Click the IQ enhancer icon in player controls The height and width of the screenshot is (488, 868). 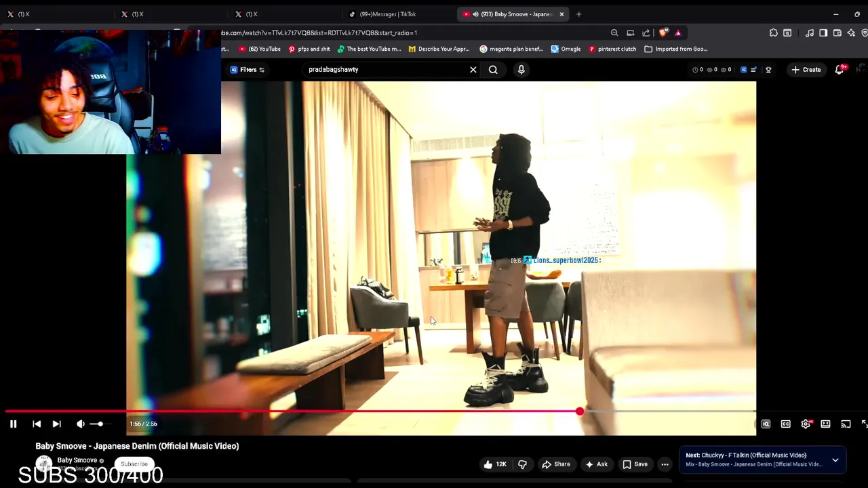pyautogui.click(x=766, y=424)
